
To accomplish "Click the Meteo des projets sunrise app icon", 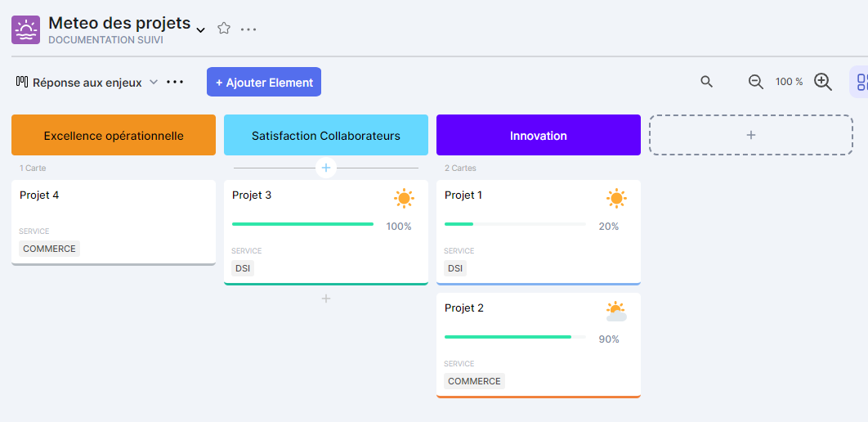I will tap(25, 29).
